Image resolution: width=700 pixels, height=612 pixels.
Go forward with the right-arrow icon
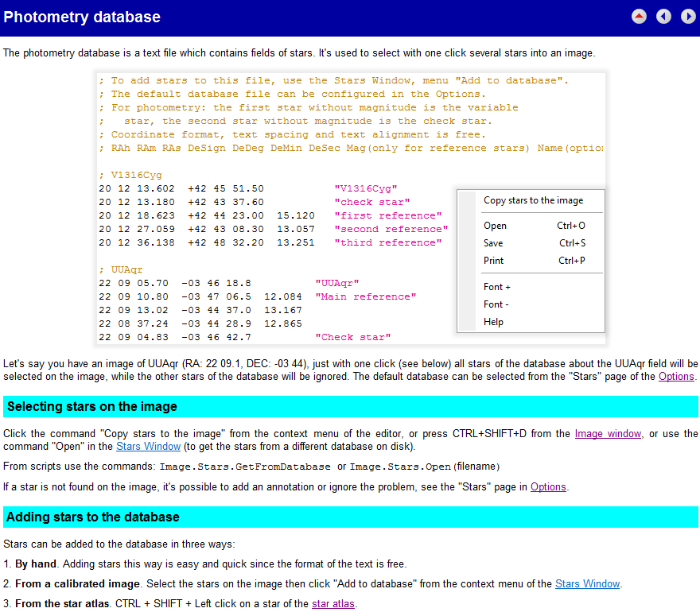(x=688, y=17)
